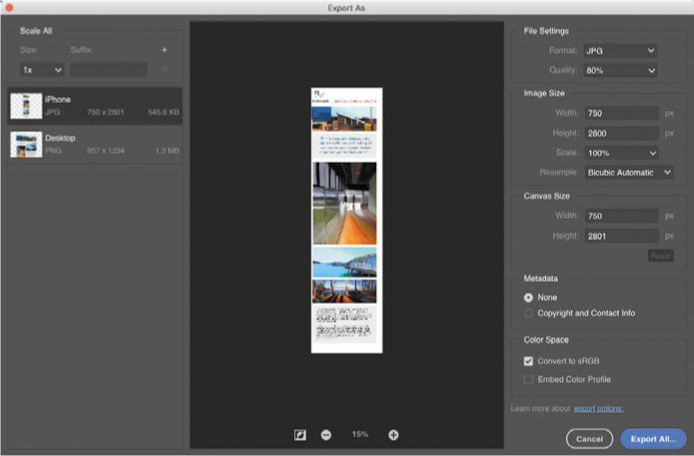
Task: Zoom out of the preview
Action: click(x=326, y=434)
